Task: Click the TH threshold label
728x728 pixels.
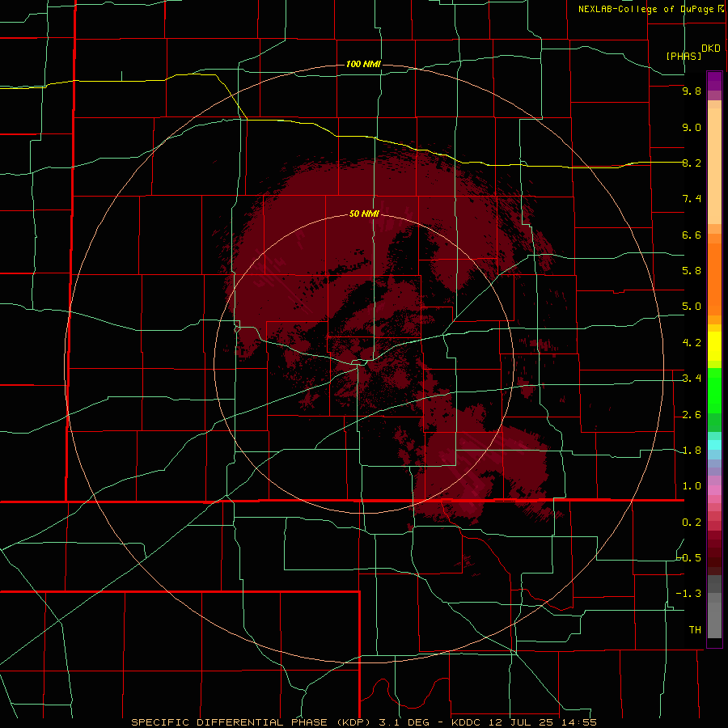Action: (695, 629)
